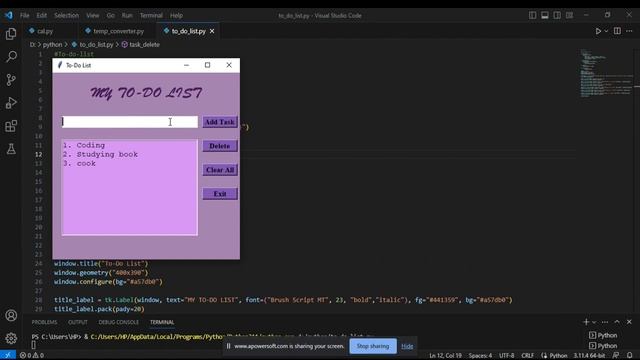Click the Add Task button

click(220, 122)
